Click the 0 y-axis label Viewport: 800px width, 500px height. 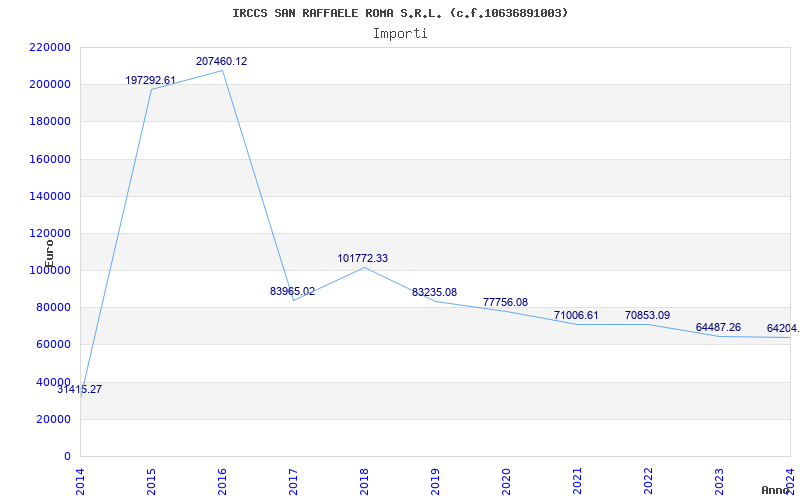pyautogui.click(x=67, y=457)
